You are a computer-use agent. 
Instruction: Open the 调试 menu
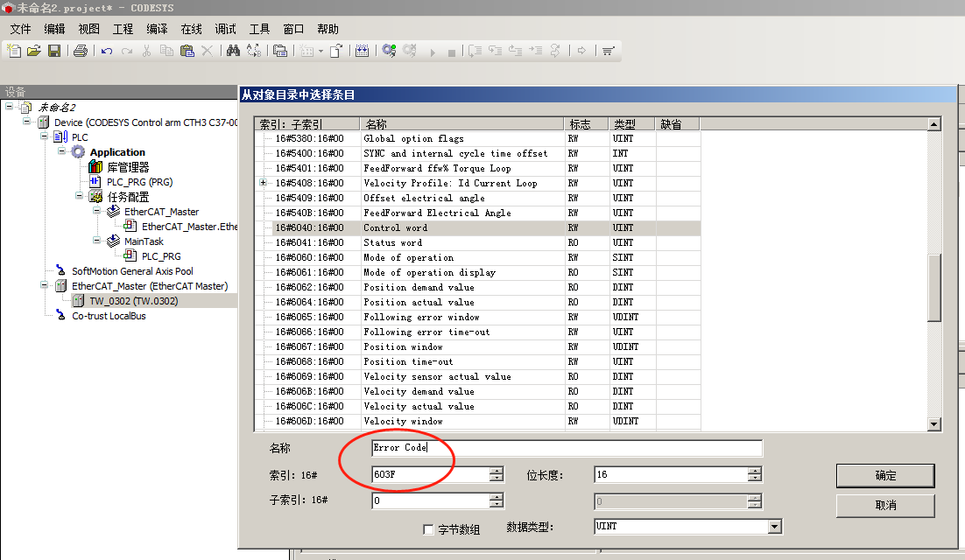[225, 29]
